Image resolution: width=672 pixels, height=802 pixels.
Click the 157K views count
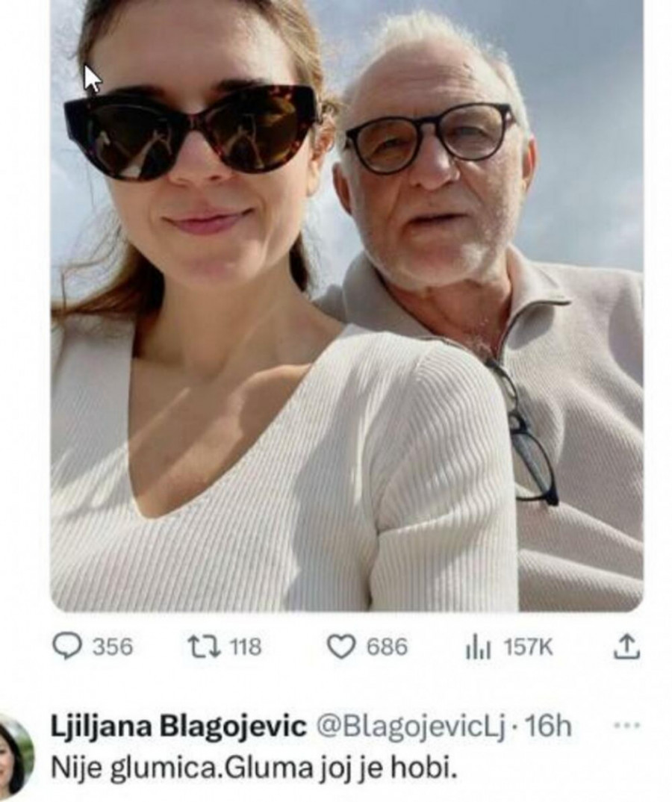(x=529, y=647)
